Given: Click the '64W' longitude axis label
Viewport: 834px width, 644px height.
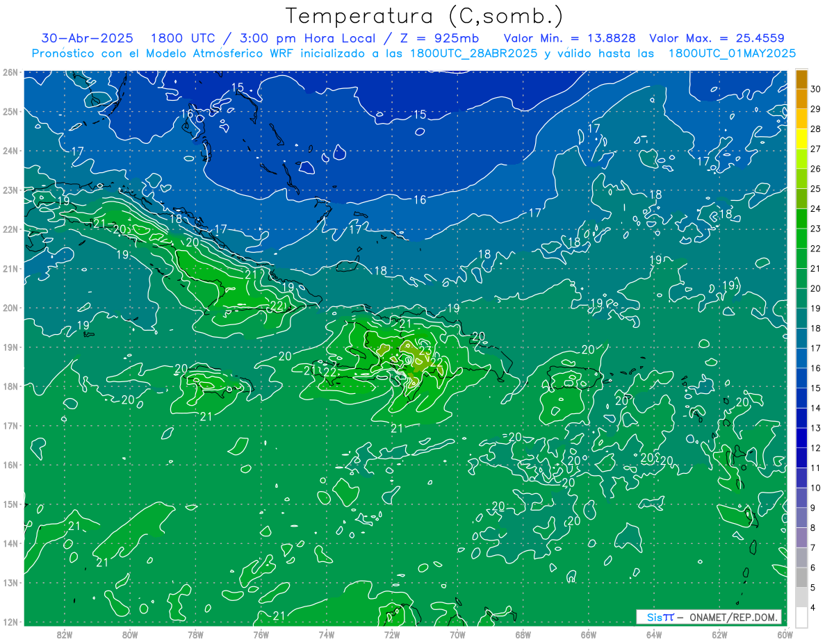Looking at the screenshot, I should [654, 634].
